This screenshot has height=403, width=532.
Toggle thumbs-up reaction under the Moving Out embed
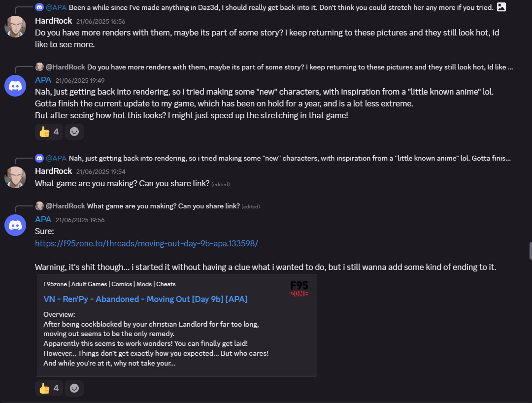click(49, 388)
